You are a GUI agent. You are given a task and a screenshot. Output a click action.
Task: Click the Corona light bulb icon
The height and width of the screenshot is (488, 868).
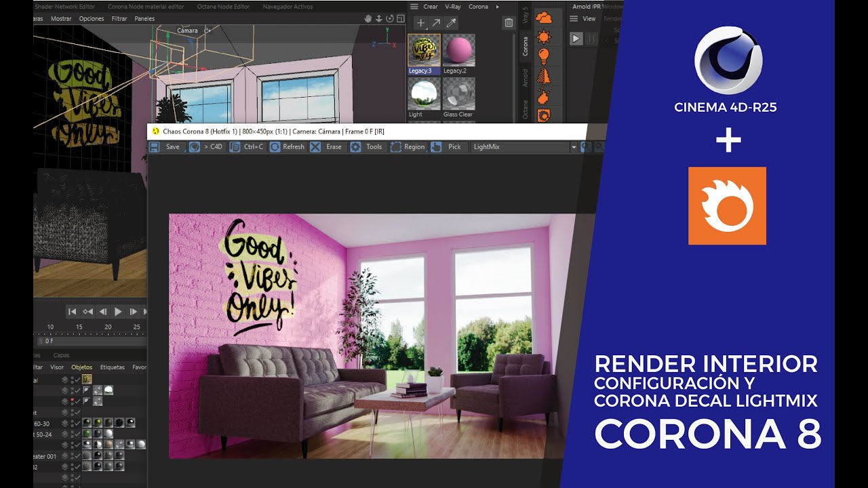[544, 56]
